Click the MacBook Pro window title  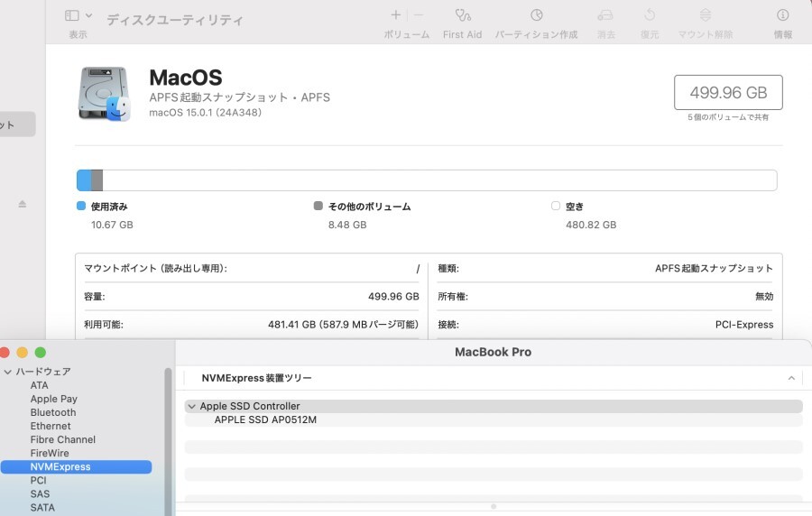[x=493, y=352]
